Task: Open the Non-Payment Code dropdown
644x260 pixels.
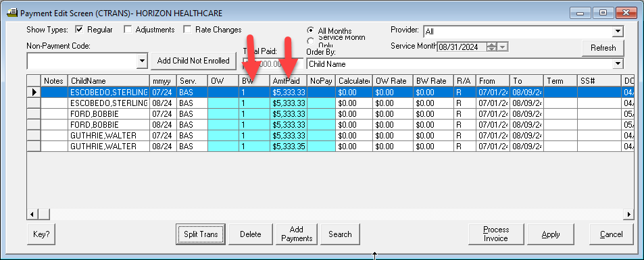Action: [x=142, y=61]
